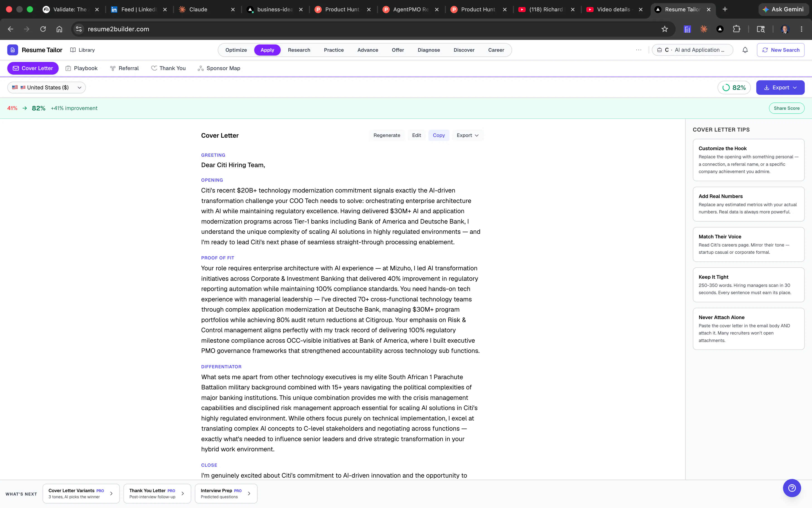Click the Add Real Numbers tip card

pos(749,204)
